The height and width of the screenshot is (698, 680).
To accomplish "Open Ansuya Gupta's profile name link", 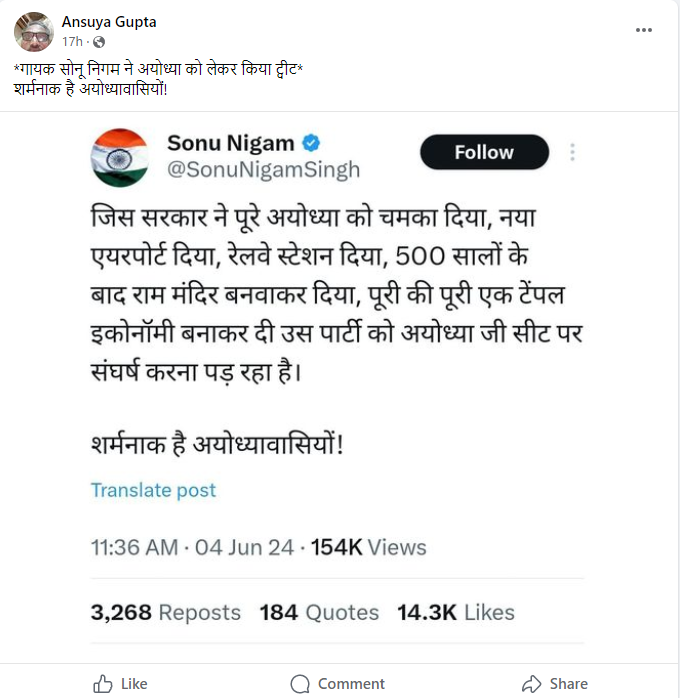I will click(x=109, y=22).
